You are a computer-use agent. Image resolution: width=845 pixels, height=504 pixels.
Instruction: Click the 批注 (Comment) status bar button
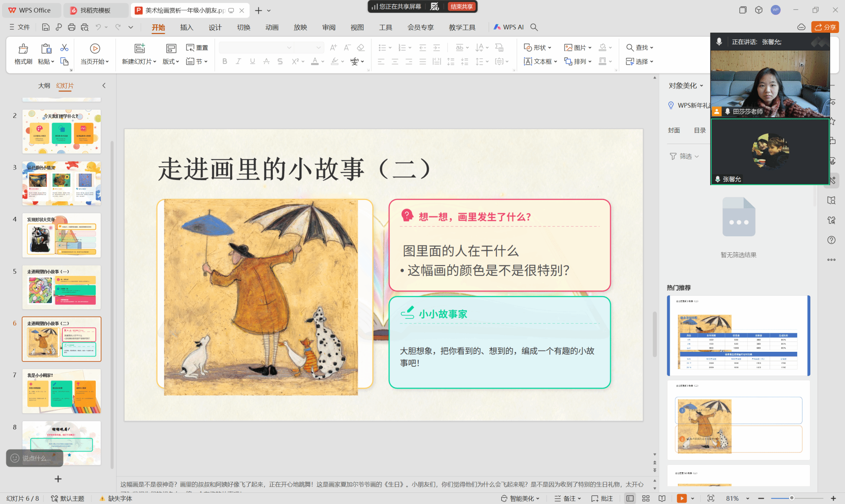[x=602, y=498]
